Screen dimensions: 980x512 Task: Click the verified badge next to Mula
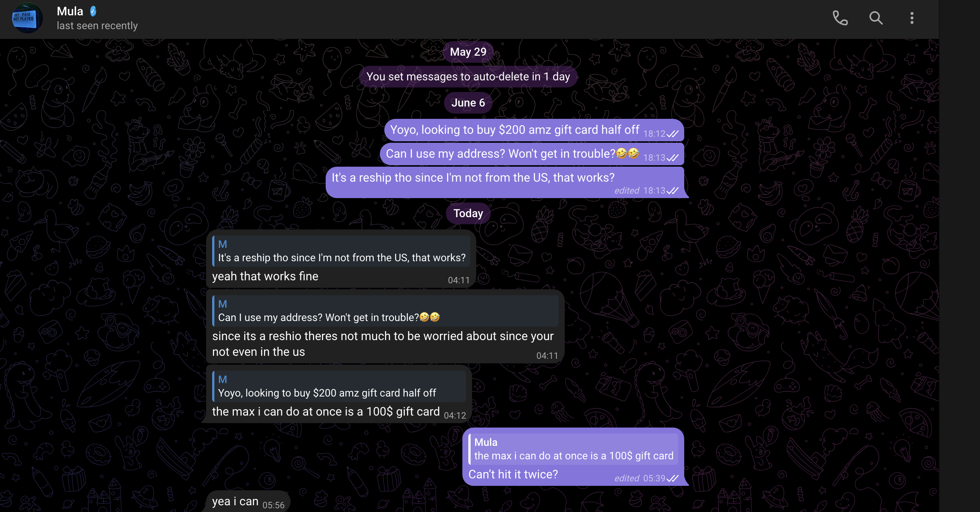click(93, 12)
